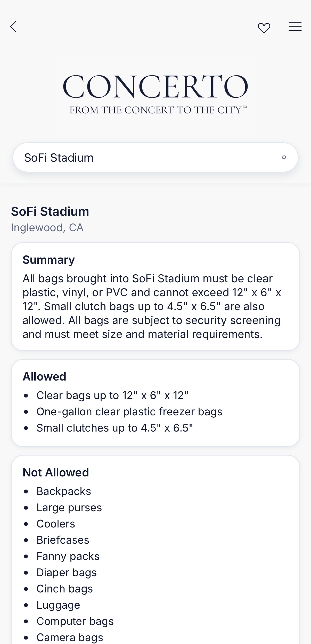The width and height of the screenshot is (311, 644).
Task: Select the Backpacks list item
Action: point(64,491)
